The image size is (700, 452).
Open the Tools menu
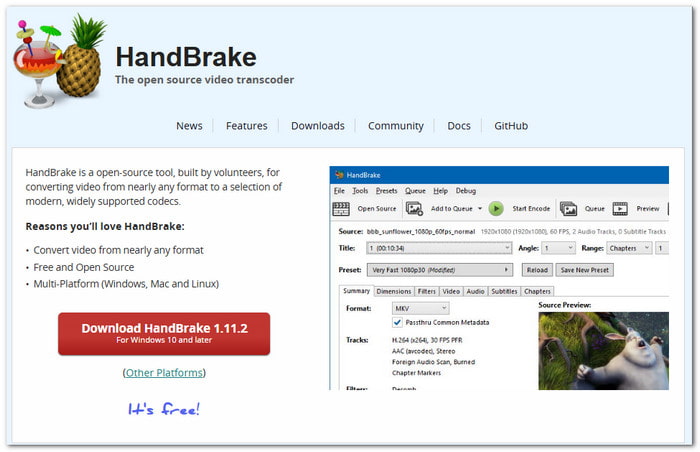[x=360, y=191]
